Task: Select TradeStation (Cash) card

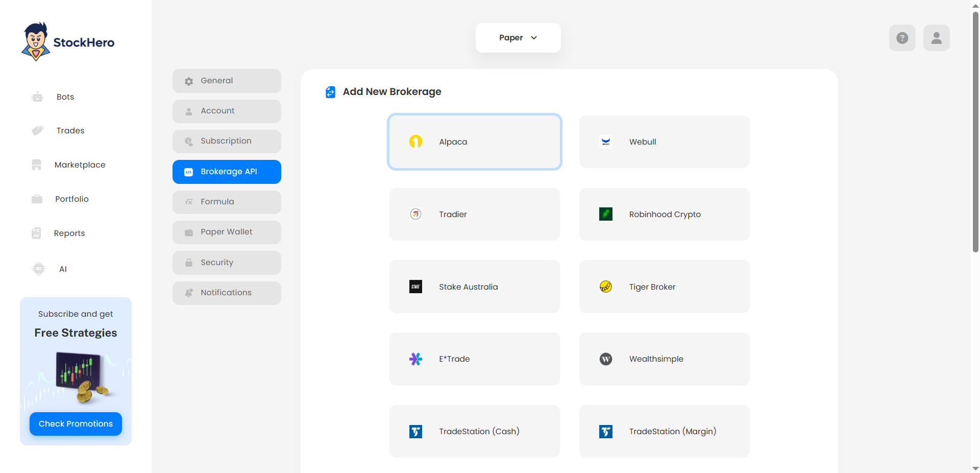Action: [475, 432]
